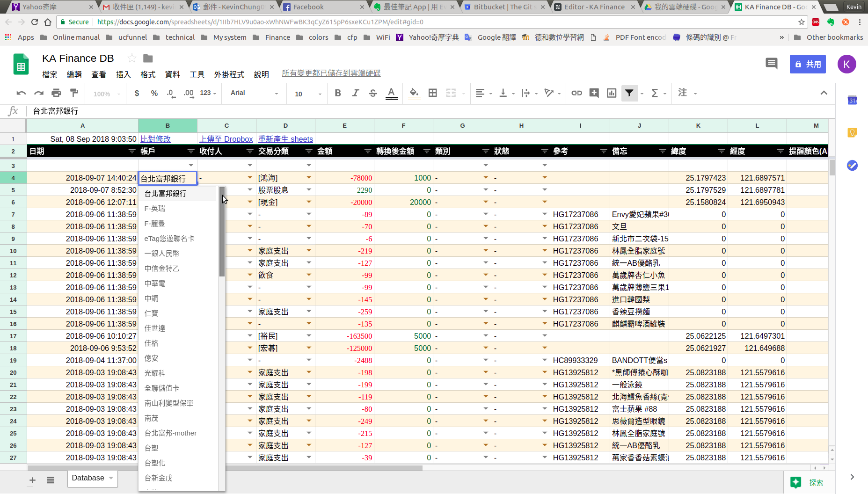Open the 編輯 menu
Viewport: 868px width, 494px height.
74,74
